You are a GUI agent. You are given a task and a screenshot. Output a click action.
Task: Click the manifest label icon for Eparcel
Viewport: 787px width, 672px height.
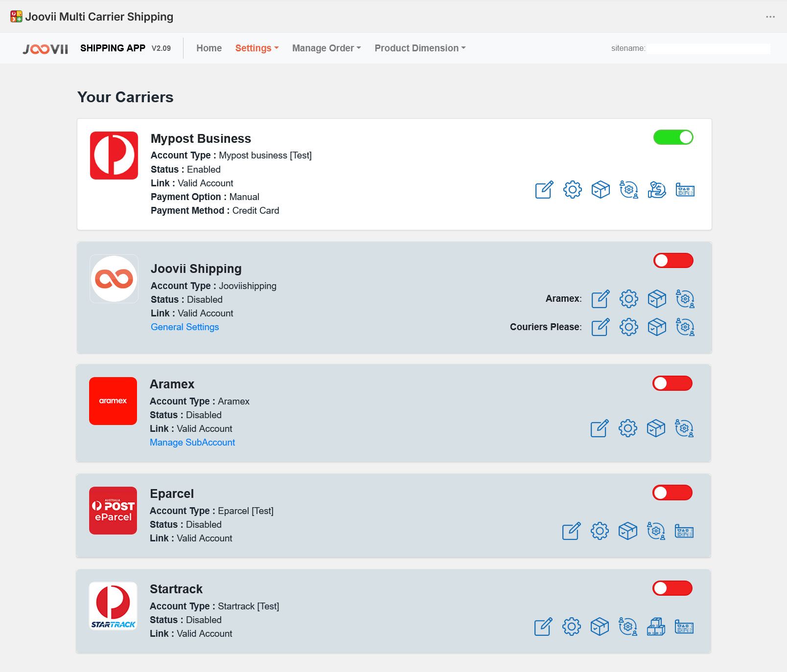(684, 531)
